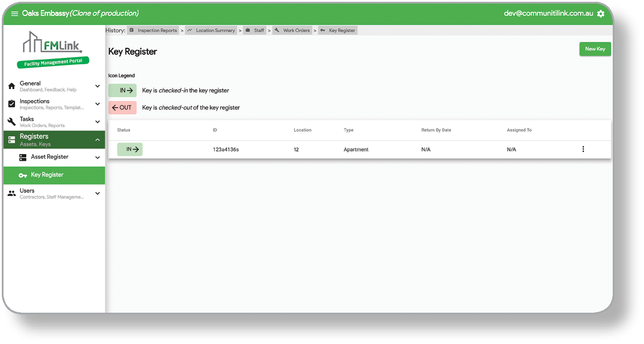Click the Registers storage icon
This screenshot has width=644, height=344.
12,140
